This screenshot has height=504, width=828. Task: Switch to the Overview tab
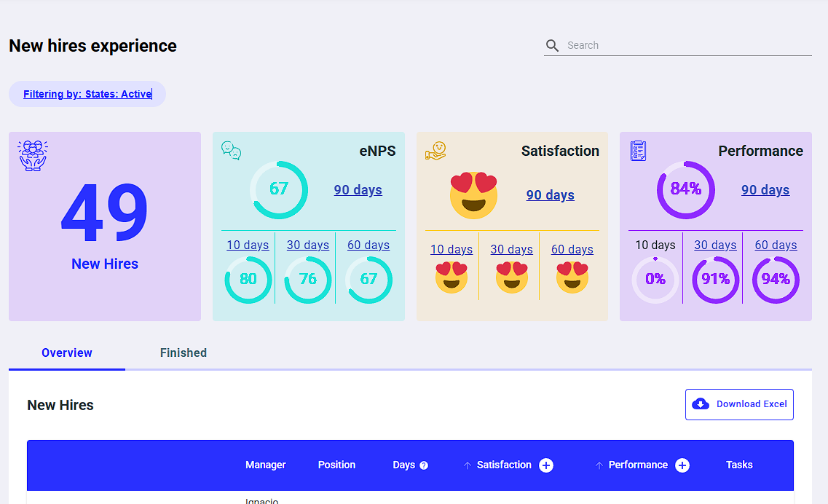click(x=66, y=353)
